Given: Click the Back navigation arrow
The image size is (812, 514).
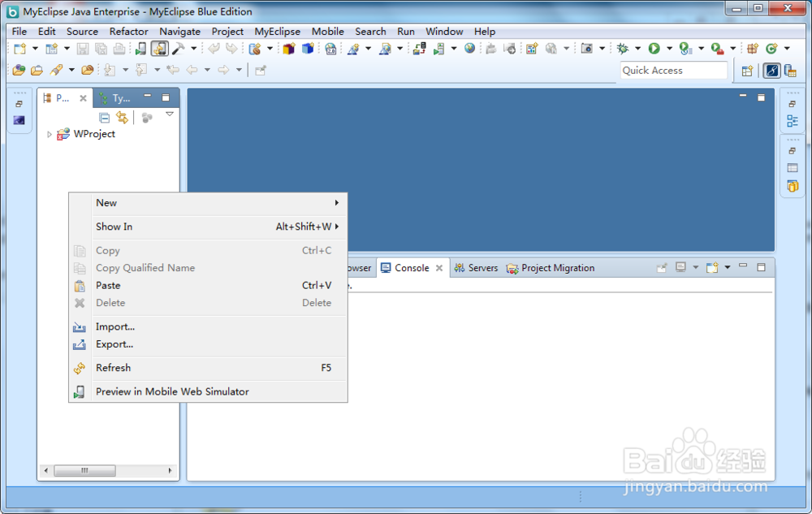Looking at the screenshot, I should coord(192,70).
